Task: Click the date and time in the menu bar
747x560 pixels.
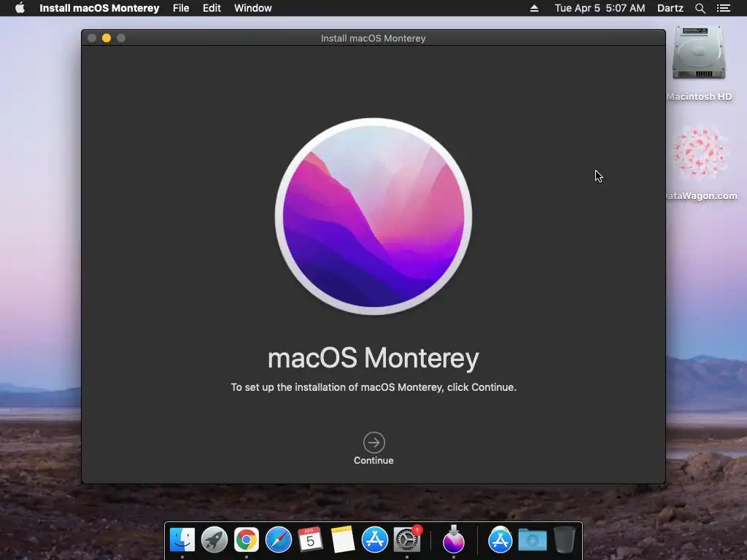Action: point(600,8)
